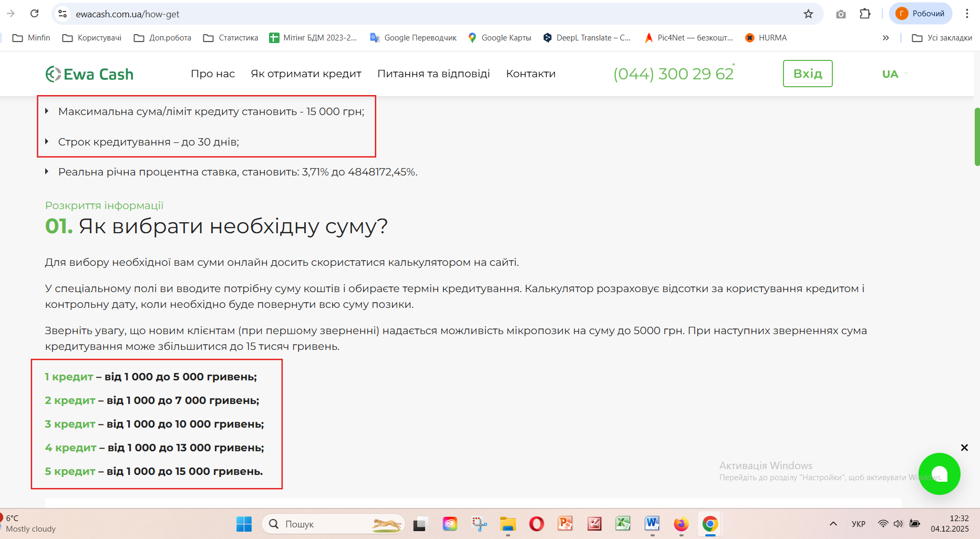Open the Minfin bookmark folder
The image size is (980, 539).
tap(32, 38)
